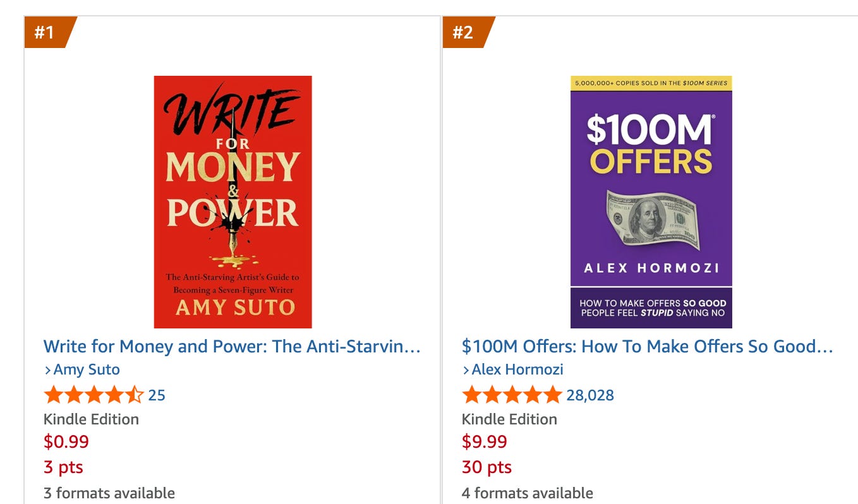Screen dimensions: 858x504
Task: Select the '3 pts' points label
Action: coord(63,467)
